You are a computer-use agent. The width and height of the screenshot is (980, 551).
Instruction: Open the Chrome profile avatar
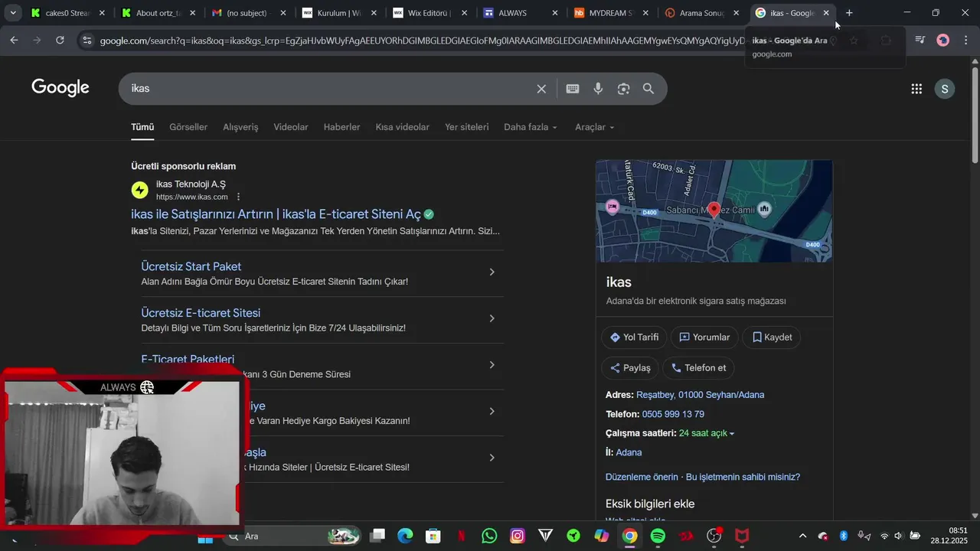(x=943, y=41)
